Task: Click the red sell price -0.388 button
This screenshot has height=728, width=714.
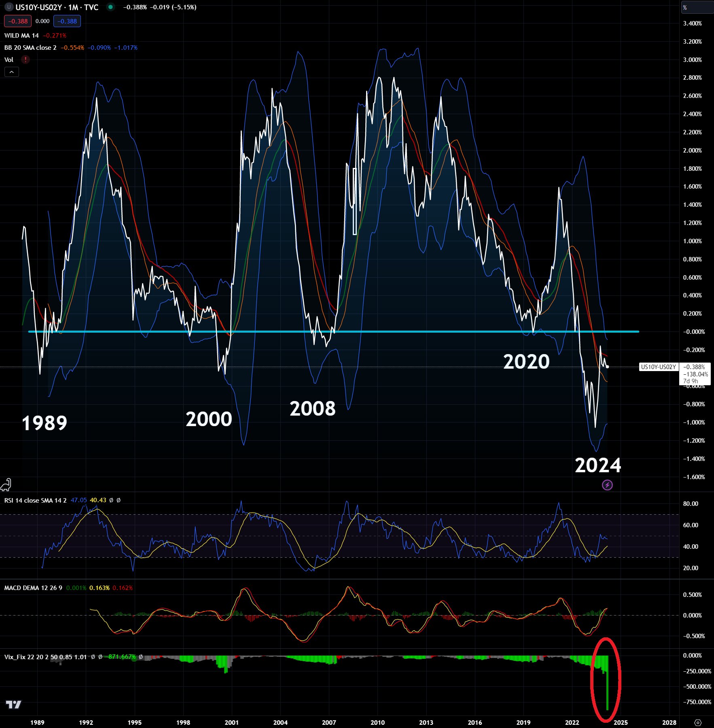Action: tap(18, 21)
